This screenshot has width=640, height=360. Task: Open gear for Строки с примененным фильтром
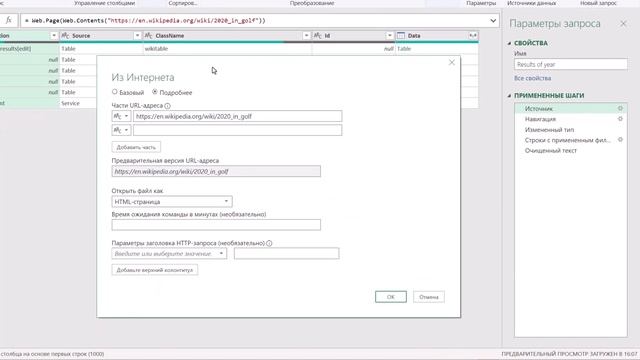620,140
